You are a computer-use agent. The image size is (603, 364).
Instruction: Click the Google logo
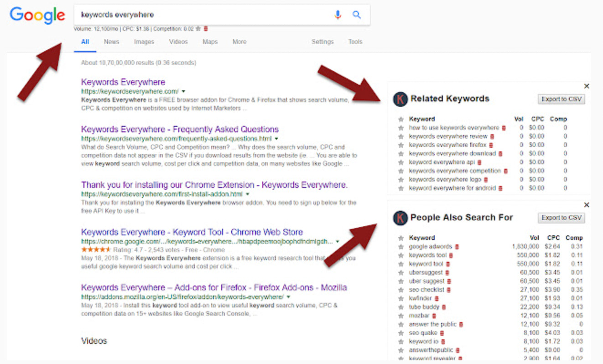(x=36, y=15)
